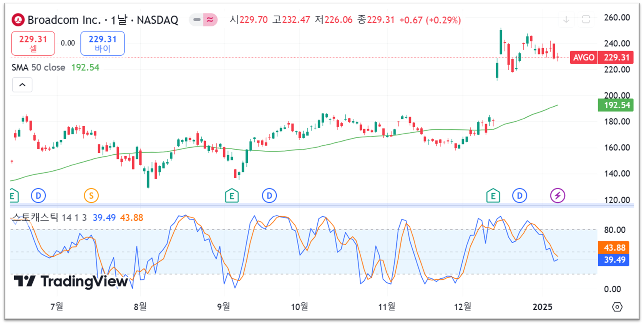Viewport: 644px width, 325px height.
Task: Click the Broadcom Inc. symbol title
Action: pyautogui.click(x=64, y=20)
